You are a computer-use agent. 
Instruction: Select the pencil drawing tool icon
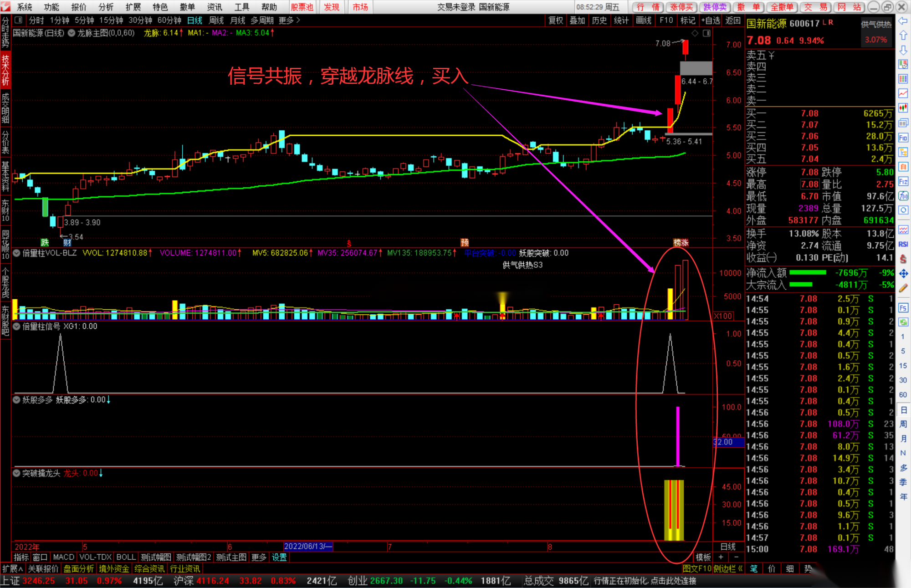pos(903,288)
